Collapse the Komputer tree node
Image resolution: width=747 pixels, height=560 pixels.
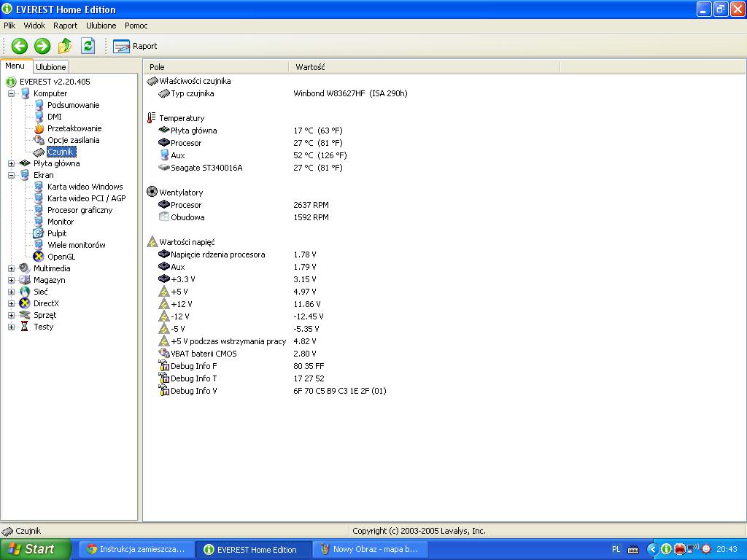(x=11, y=94)
